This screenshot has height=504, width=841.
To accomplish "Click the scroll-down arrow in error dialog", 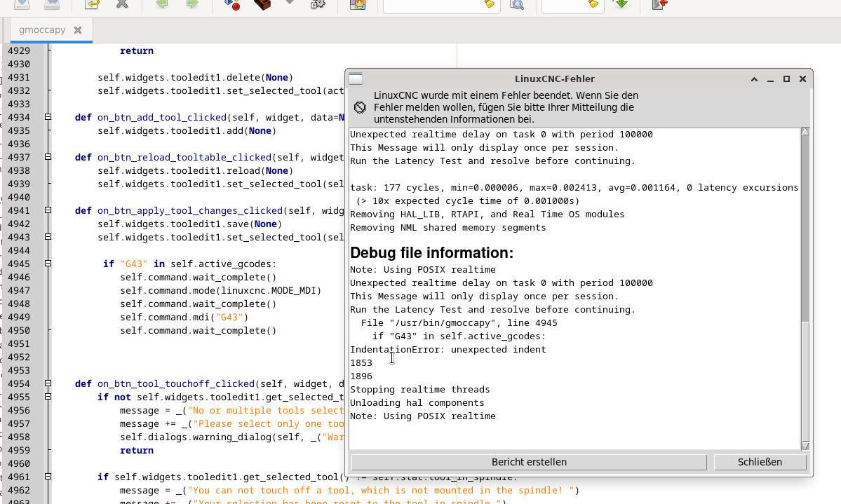I will [x=805, y=446].
